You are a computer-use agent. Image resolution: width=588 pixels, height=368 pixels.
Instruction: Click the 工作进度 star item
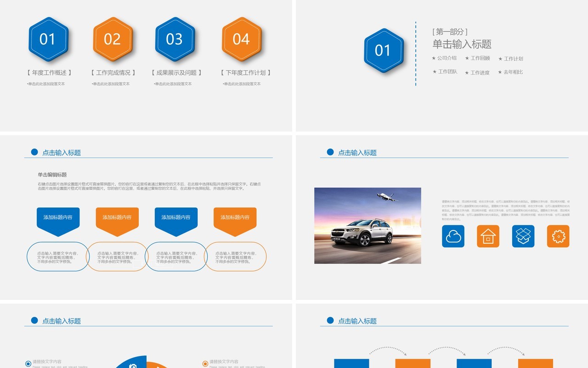click(x=477, y=72)
